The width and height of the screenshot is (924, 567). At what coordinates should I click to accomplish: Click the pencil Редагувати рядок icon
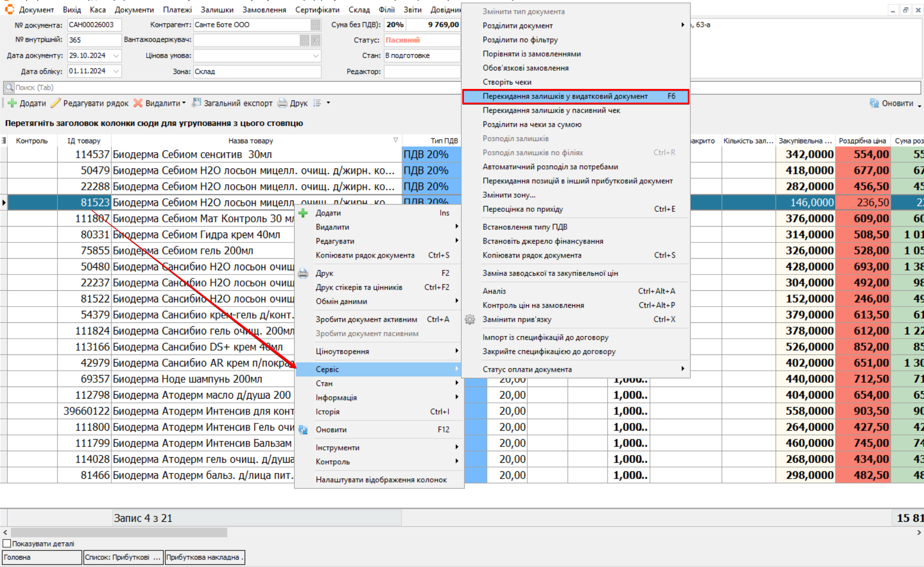[x=56, y=103]
